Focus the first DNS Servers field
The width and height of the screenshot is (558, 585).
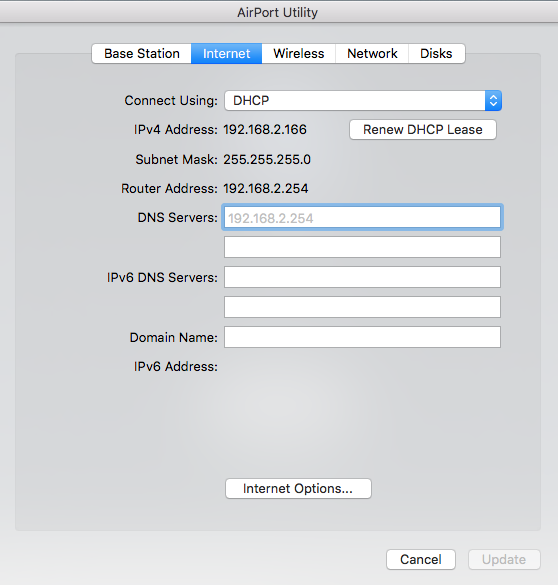[362, 217]
